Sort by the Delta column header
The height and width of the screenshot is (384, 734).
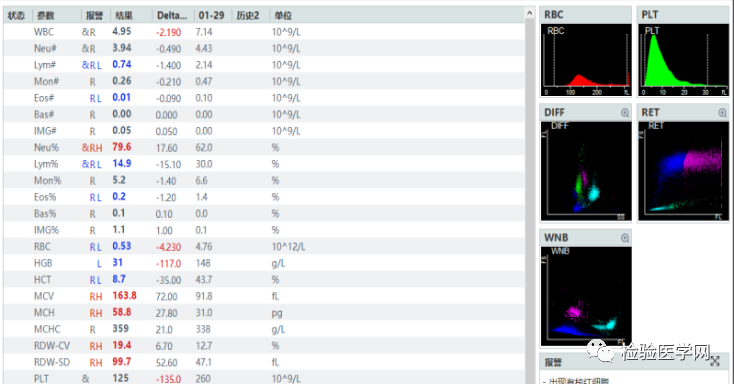pyautogui.click(x=172, y=15)
